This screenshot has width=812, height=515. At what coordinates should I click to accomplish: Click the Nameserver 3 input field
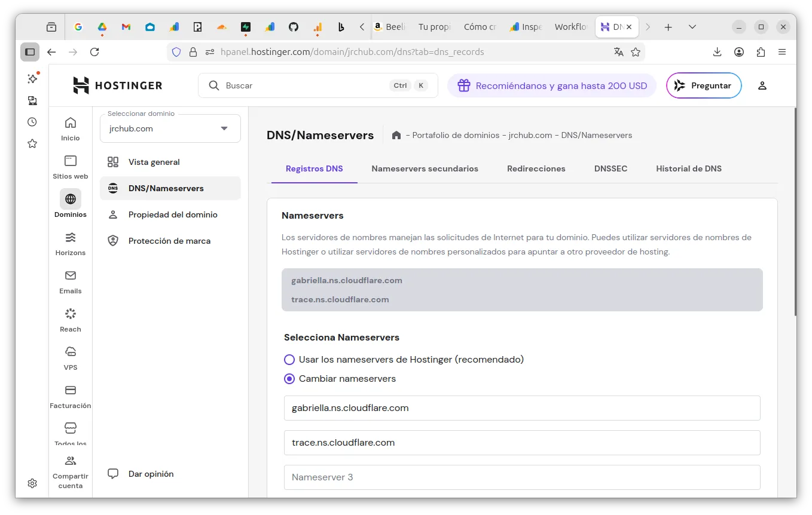point(522,477)
